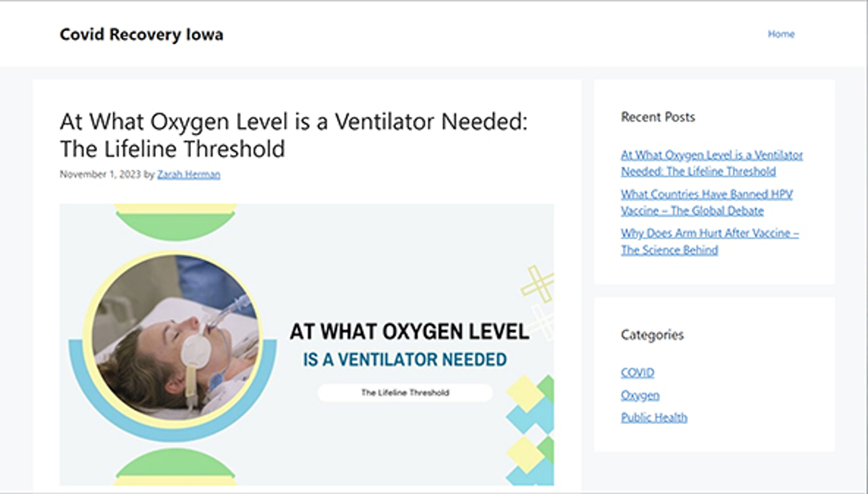
Task: Open the author link Zarah Herman
Action: tap(188, 174)
